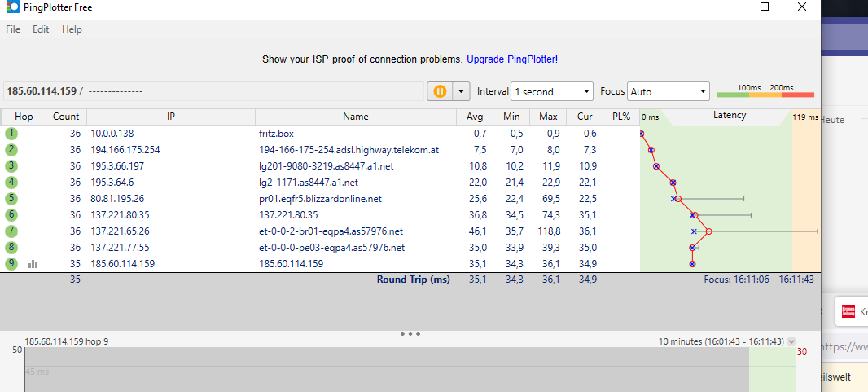The height and width of the screenshot is (392, 868).
Task: Open the Focus dropdown set to Auto
Action: [x=669, y=92]
